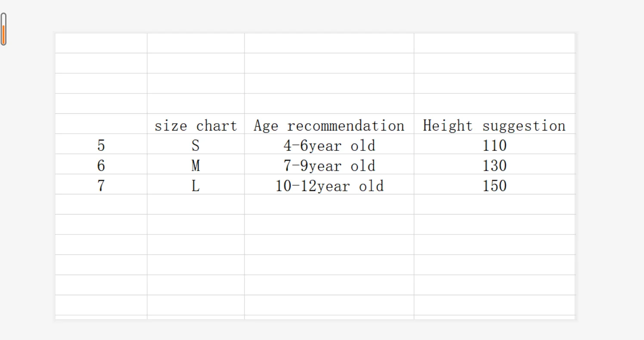Click the '7-9year old' cell

[x=329, y=164]
